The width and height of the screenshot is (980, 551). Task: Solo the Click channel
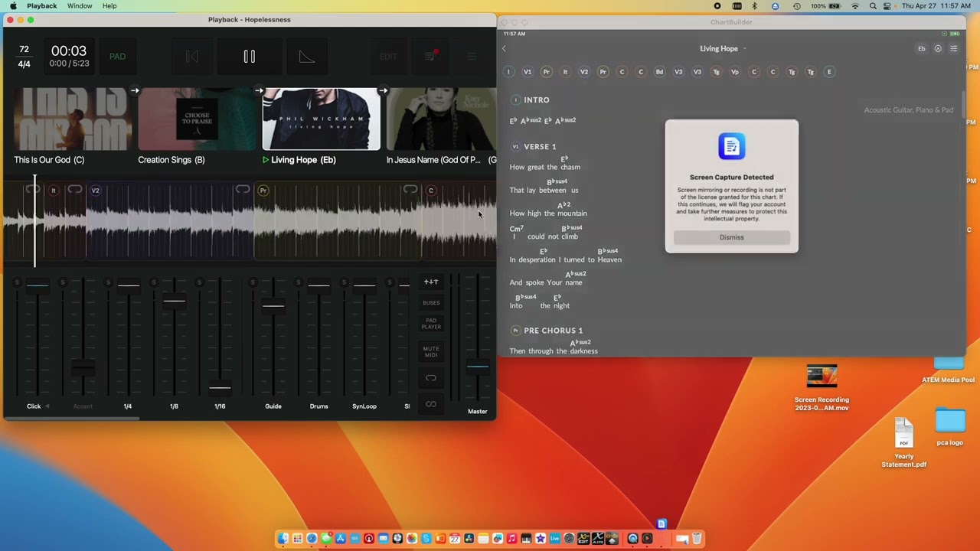tap(17, 283)
